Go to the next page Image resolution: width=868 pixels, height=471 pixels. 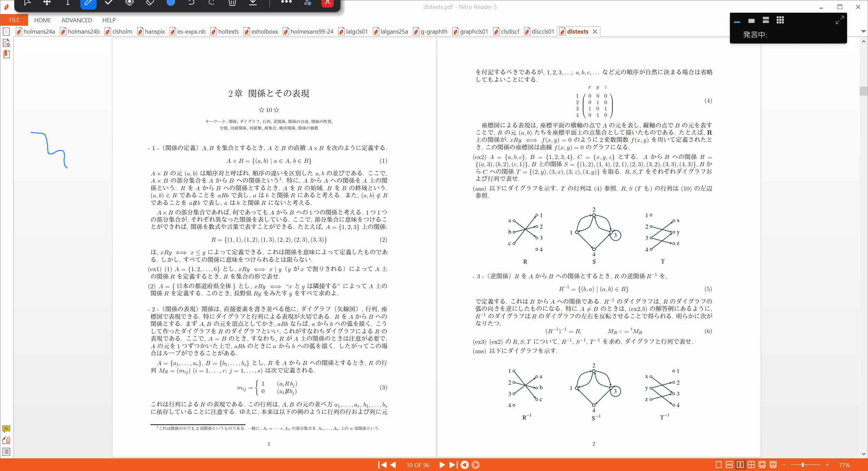(x=442, y=465)
